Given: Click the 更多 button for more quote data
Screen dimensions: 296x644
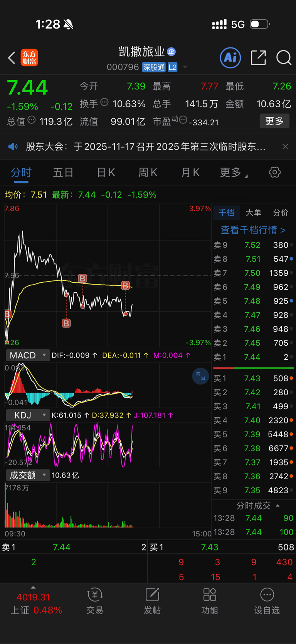Looking at the screenshot, I should 274,121.
